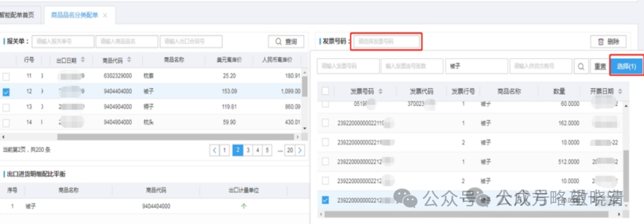Viewport: 644px width, 224px height.
Task: Go to previous page arrow
Action: coord(215,151)
